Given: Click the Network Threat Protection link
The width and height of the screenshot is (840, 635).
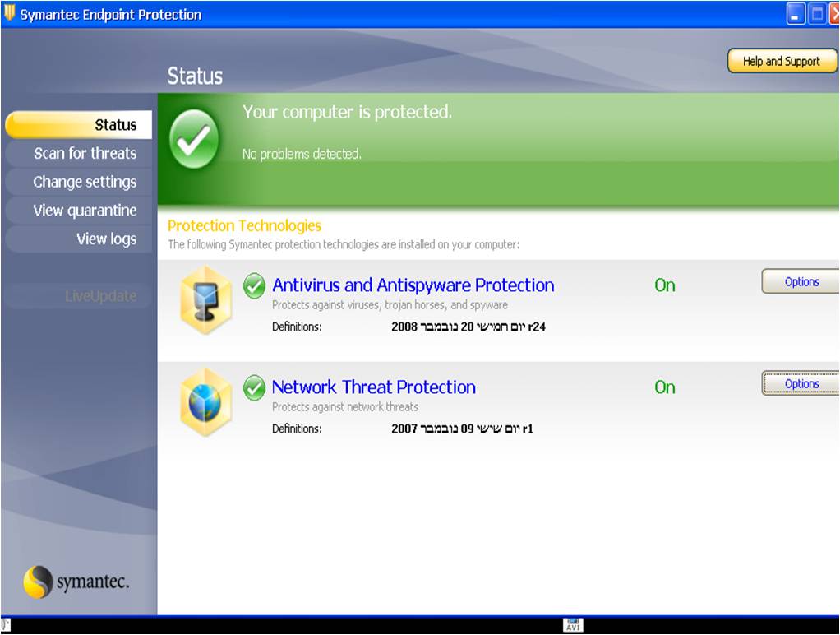Looking at the screenshot, I should (374, 387).
